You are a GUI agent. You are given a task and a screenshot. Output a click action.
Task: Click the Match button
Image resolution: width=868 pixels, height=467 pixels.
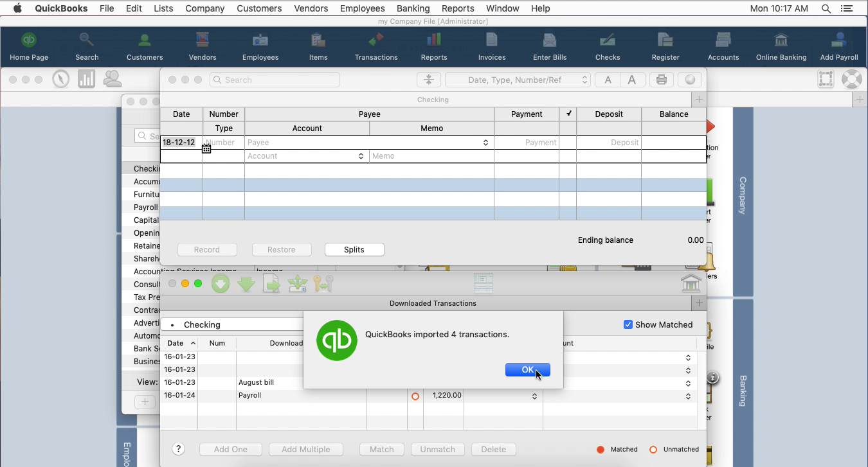click(x=382, y=450)
